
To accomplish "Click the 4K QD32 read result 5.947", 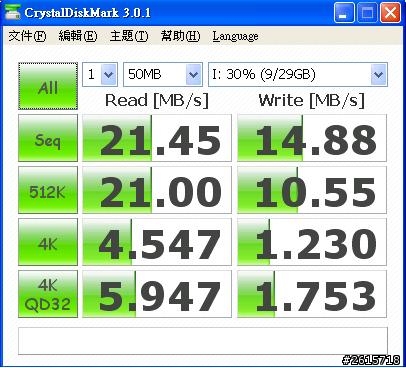I will (x=157, y=294).
